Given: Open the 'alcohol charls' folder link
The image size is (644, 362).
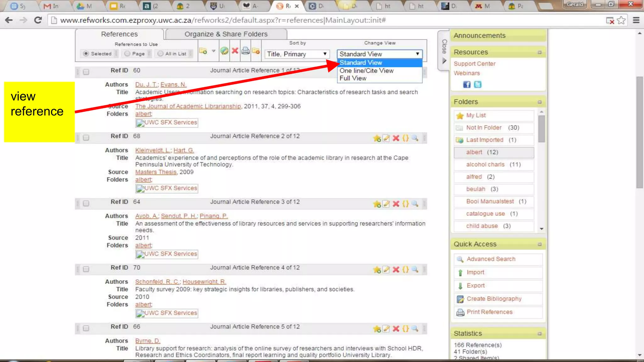Looking at the screenshot, I should (485, 165).
